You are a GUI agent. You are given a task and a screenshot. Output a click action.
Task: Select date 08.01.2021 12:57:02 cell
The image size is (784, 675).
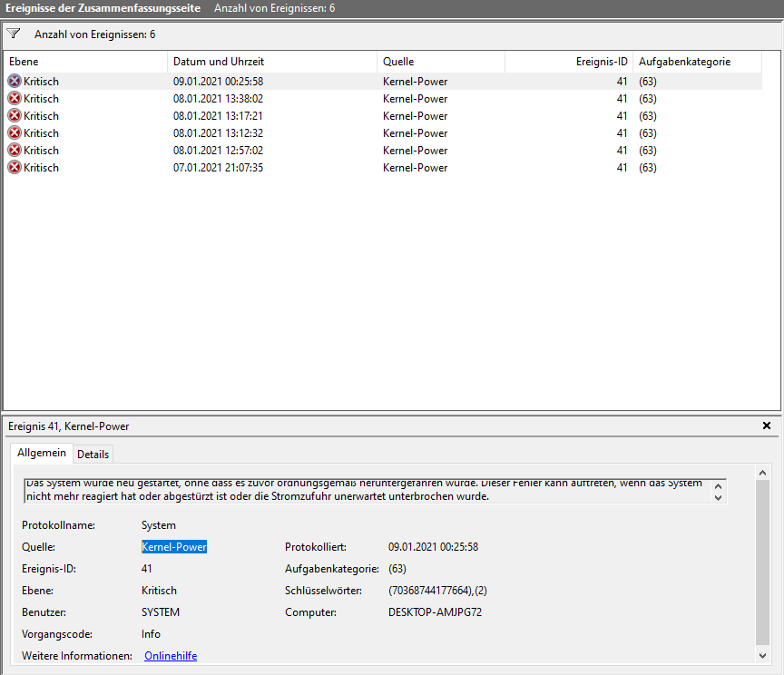218,150
